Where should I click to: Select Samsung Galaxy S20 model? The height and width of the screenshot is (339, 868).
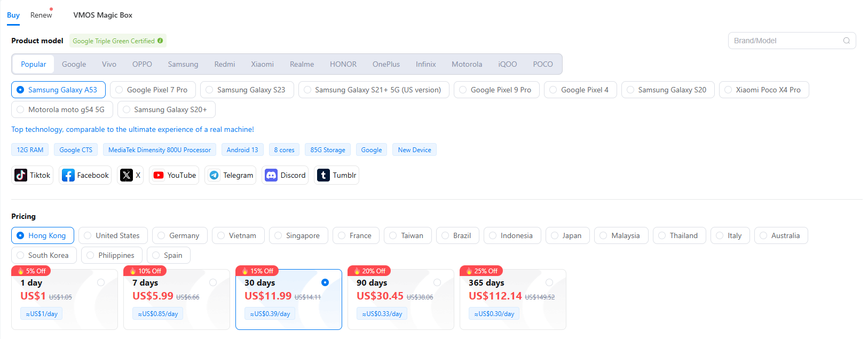[668, 90]
